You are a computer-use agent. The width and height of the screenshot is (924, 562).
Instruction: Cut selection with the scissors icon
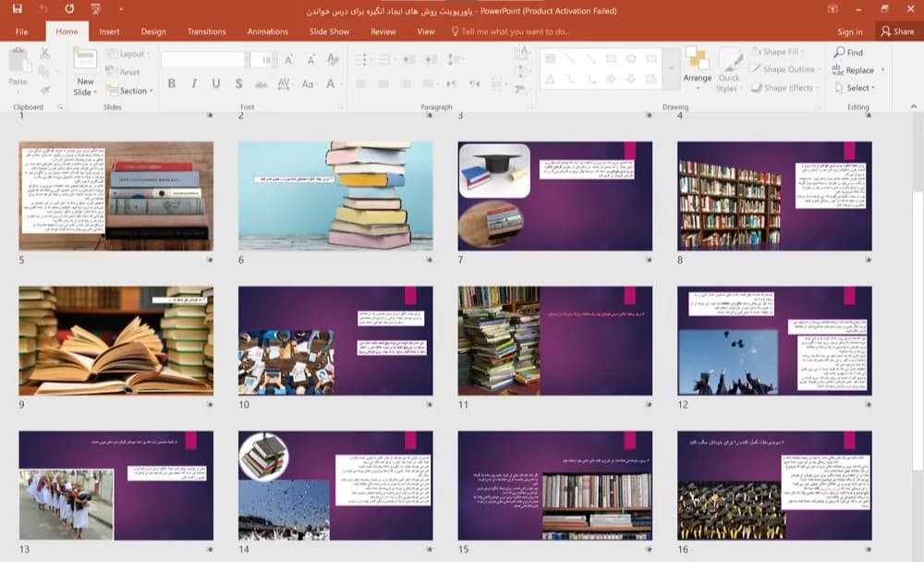[44, 54]
